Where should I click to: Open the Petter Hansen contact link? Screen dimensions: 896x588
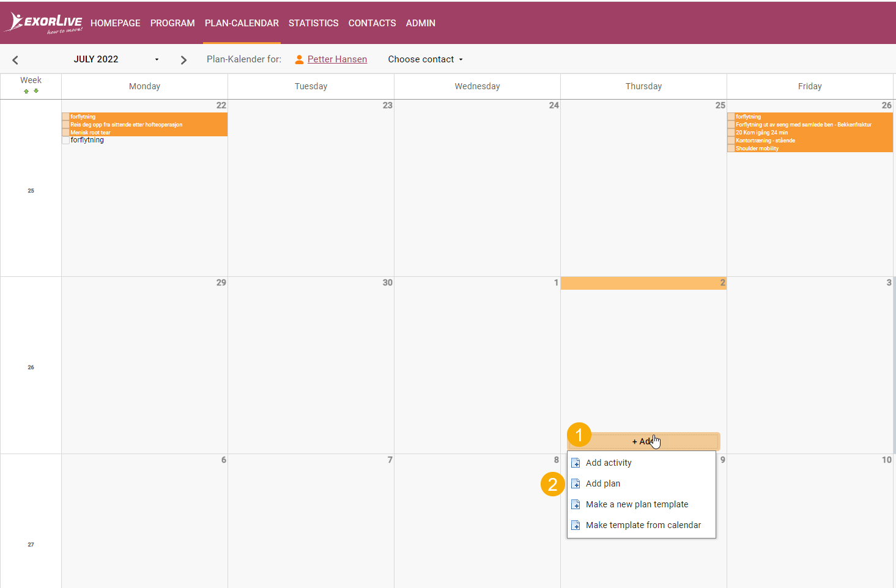click(337, 59)
